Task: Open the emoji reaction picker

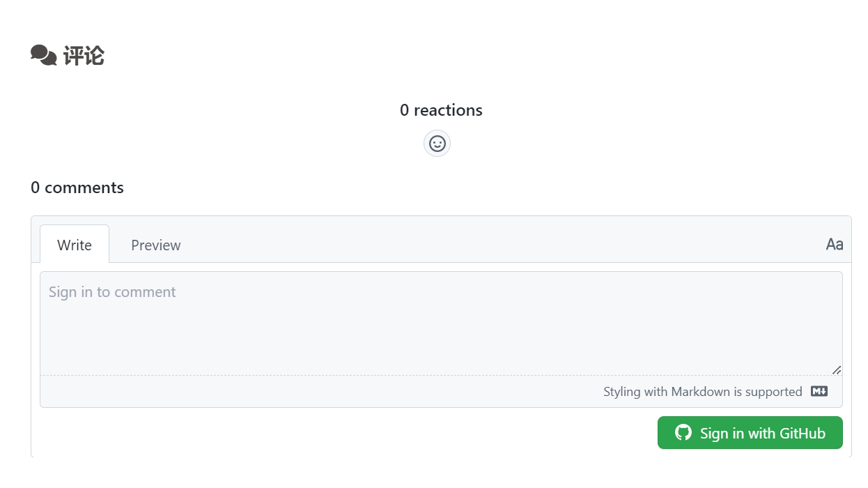Action: (437, 144)
